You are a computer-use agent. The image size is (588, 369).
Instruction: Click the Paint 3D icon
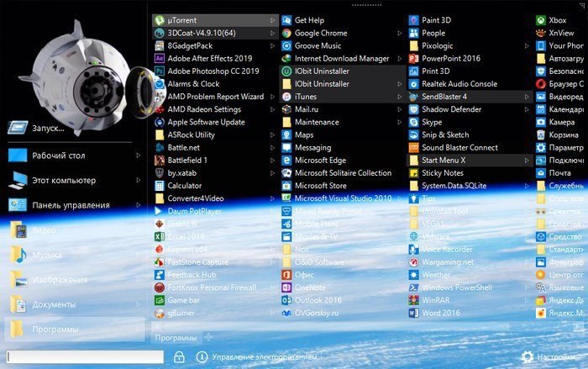413,20
